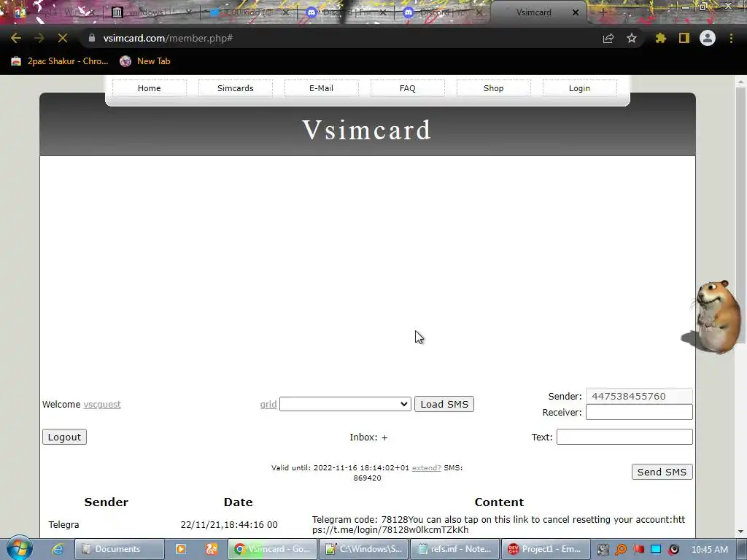Image resolution: width=747 pixels, height=560 pixels.
Task: Focus the Sender number field
Action: click(639, 396)
